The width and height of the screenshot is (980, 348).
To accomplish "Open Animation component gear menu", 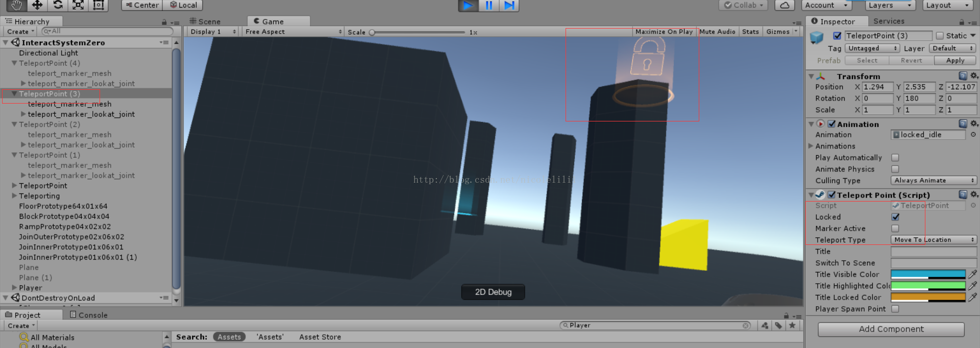I will pyautogui.click(x=974, y=123).
